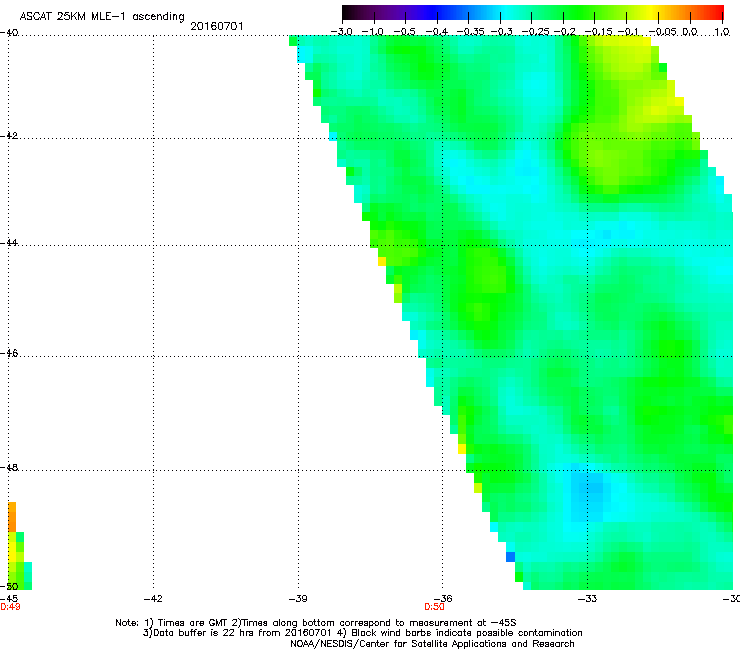The height and width of the screenshot is (650, 740).
Task: Click the note line 'Times are GMT'
Action: coord(316,623)
